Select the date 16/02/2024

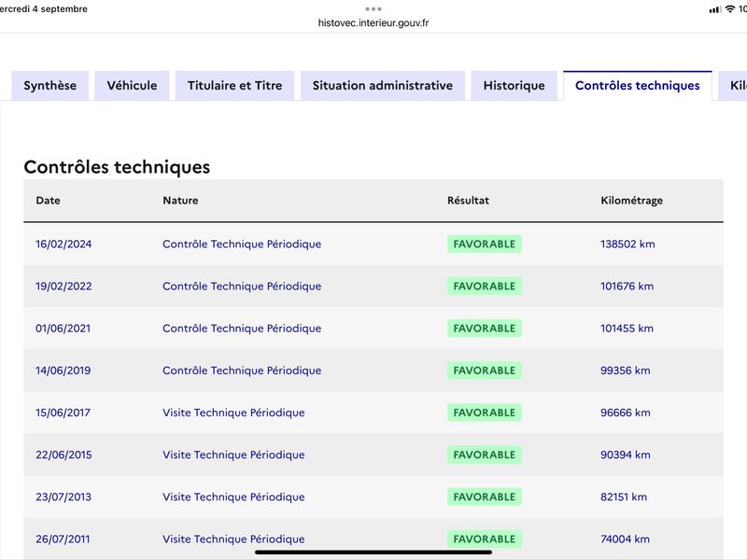click(x=63, y=244)
